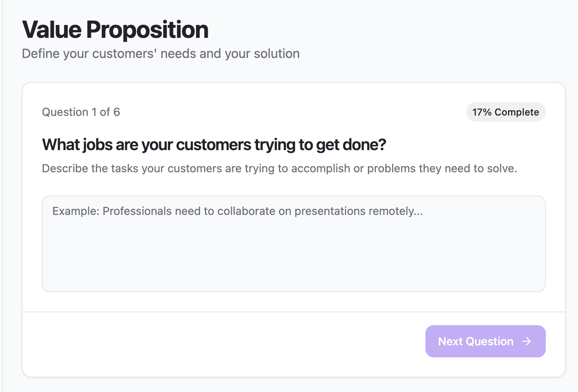This screenshot has width=578, height=392.
Task: Focus the customer jobs answer text area
Action: (294, 244)
